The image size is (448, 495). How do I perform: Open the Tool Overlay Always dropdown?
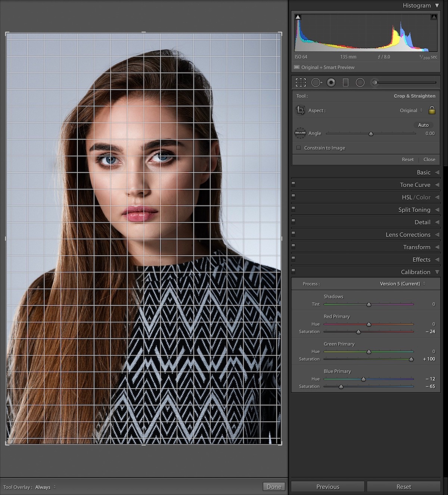(45, 487)
